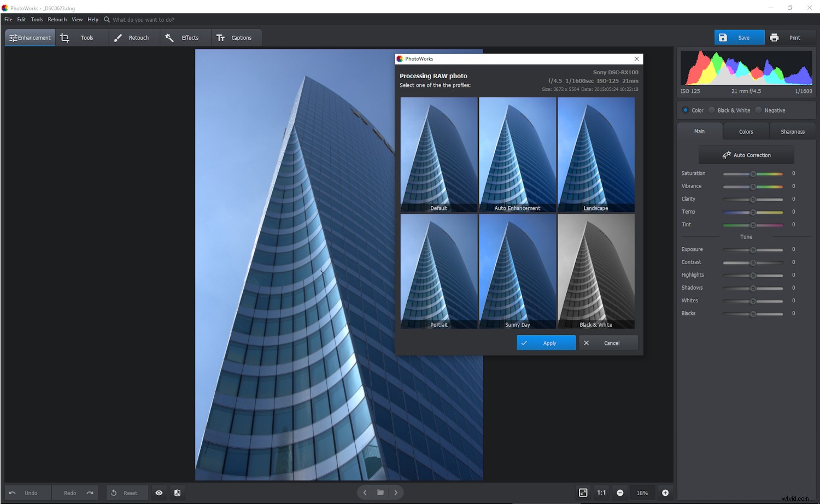Screen dimensions: 820x504
Task: Open the folder browser at the bottom
Action: [380, 493]
